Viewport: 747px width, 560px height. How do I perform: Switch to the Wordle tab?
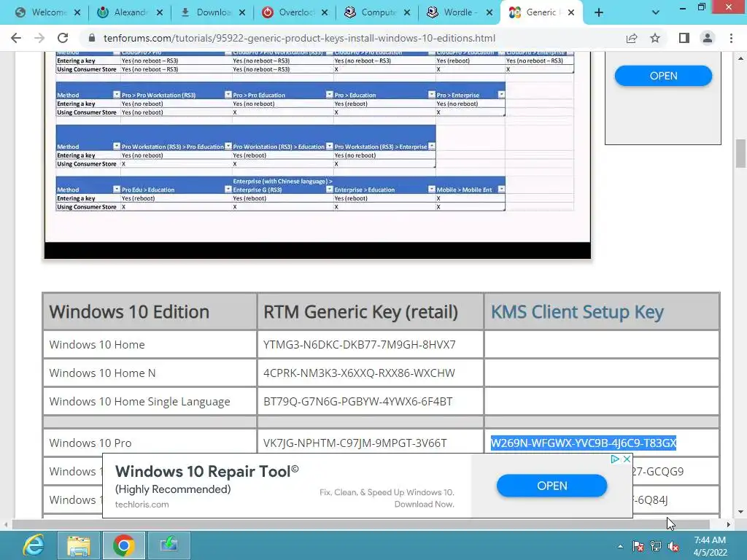pos(452,12)
